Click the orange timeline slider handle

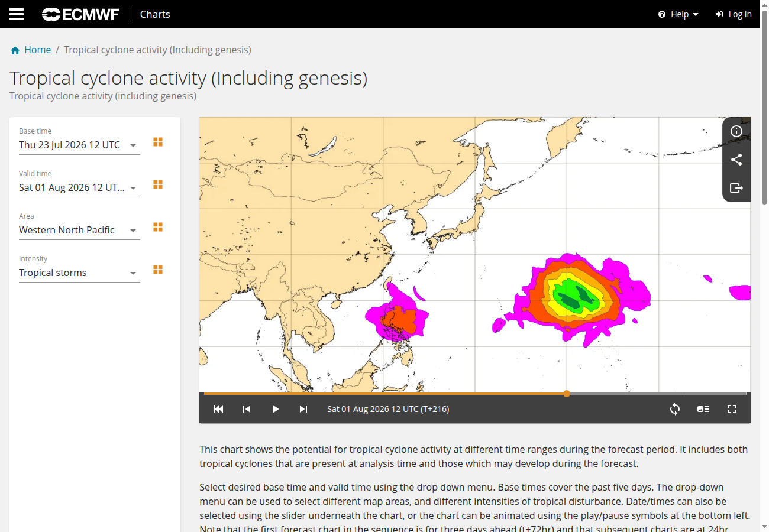[567, 394]
